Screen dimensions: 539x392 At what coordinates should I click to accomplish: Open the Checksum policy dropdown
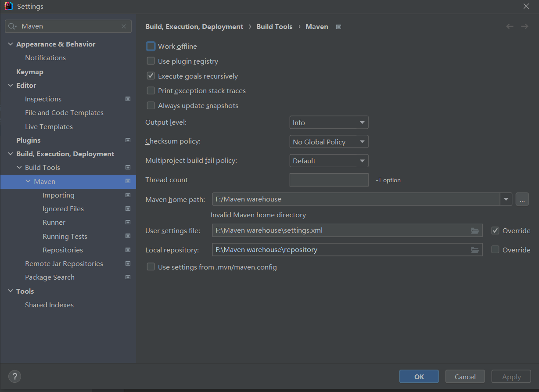[x=329, y=142]
